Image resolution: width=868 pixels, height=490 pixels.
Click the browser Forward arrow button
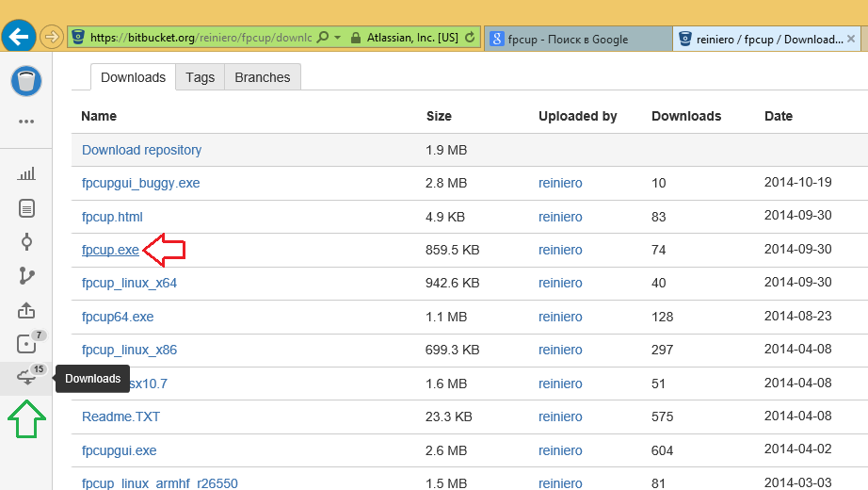tap(52, 38)
